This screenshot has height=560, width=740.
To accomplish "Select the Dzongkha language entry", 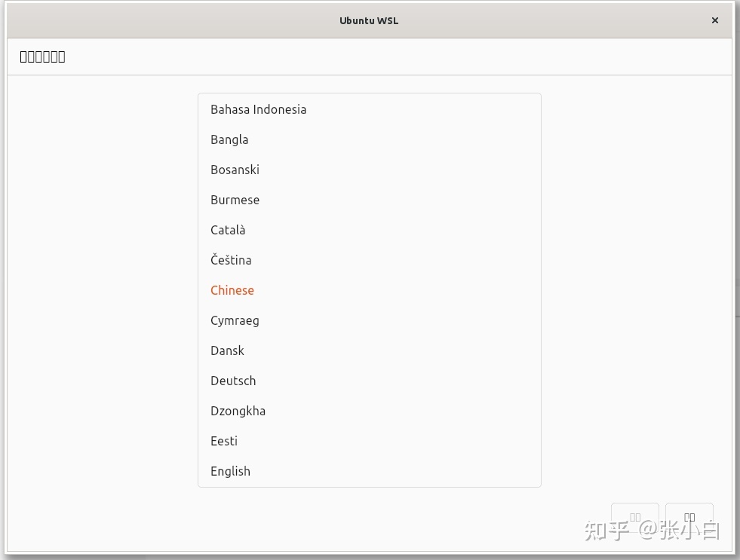I will coord(369,411).
